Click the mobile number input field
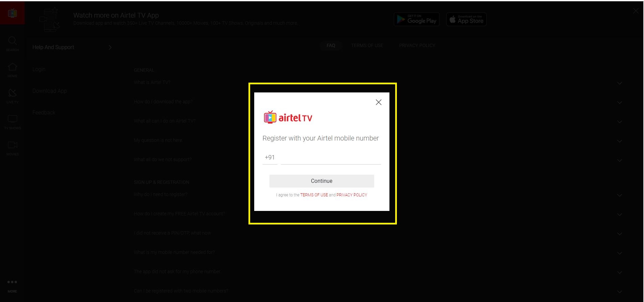The image size is (644, 302). (331, 157)
